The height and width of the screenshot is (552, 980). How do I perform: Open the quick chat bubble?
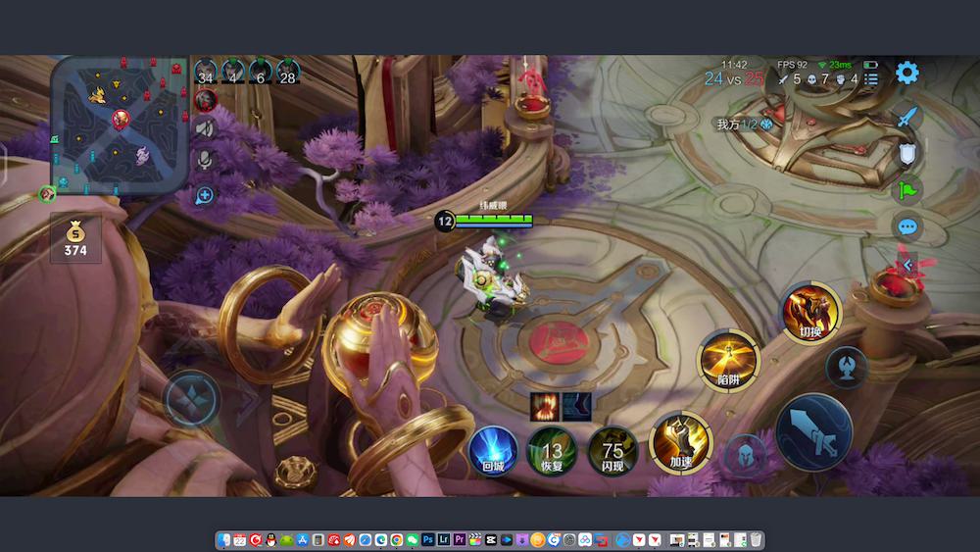(x=906, y=226)
